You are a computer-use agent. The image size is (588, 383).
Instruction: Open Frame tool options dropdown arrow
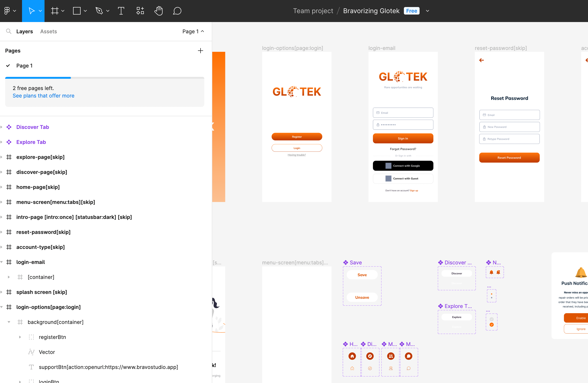coord(63,11)
